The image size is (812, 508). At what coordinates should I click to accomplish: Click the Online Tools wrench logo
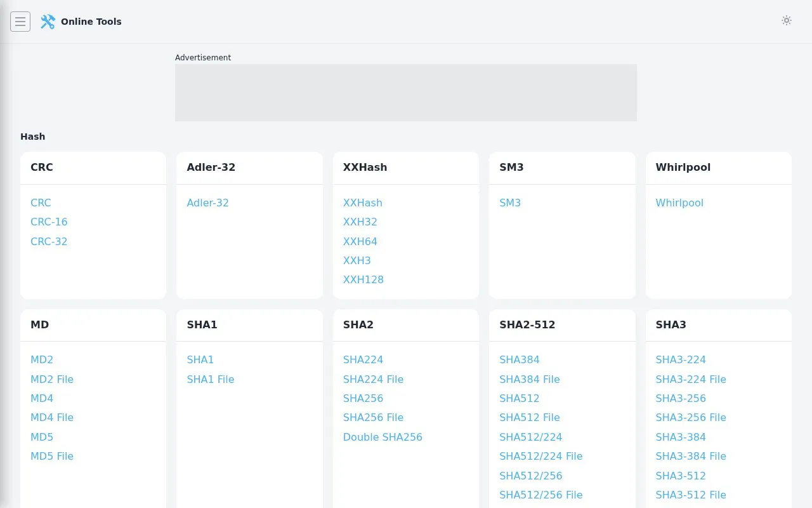point(48,22)
